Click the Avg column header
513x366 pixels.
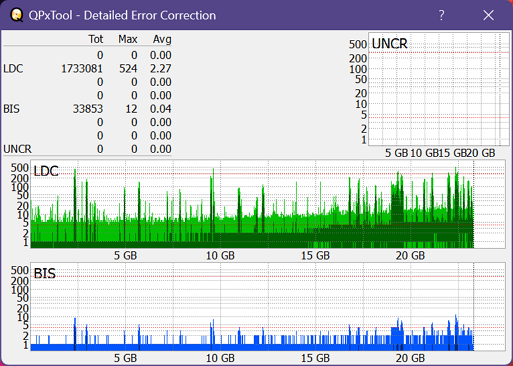(162, 39)
